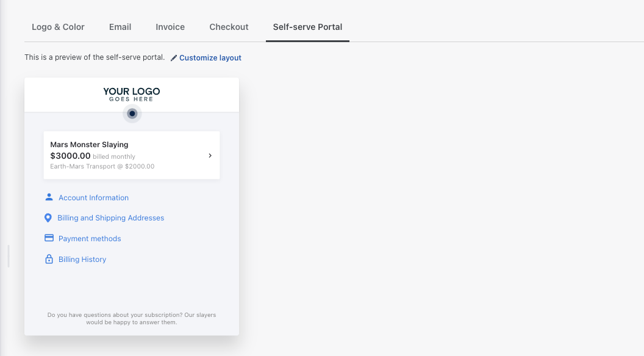Open the Logo & Color tab
Viewport: 644px width, 356px height.
(58, 27)
